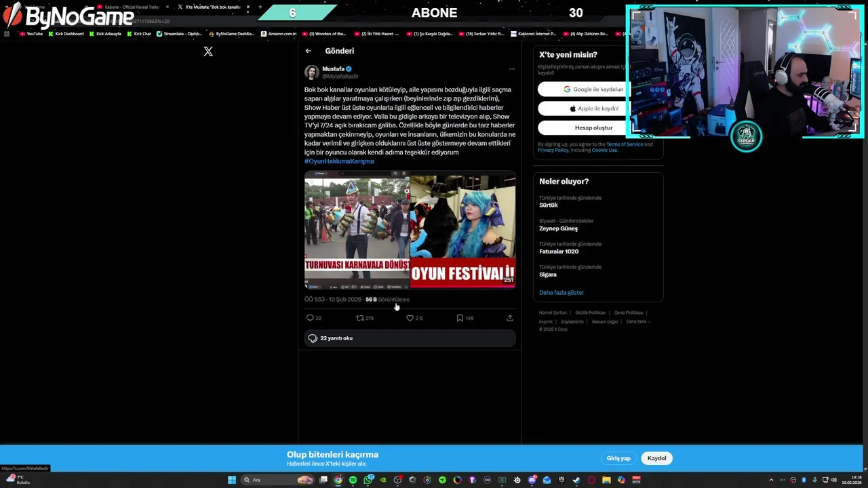The image size is (868, 488).
Task: Open Discord from the taskbar
Action: (x=532, y=480)
